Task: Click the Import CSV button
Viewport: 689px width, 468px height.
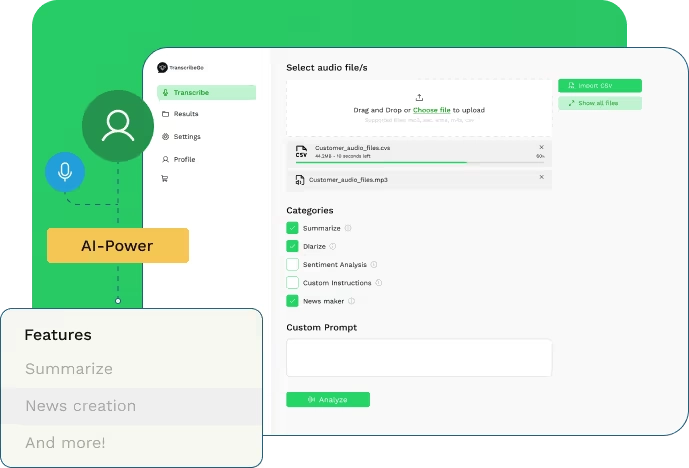Action: click(599, 86)
